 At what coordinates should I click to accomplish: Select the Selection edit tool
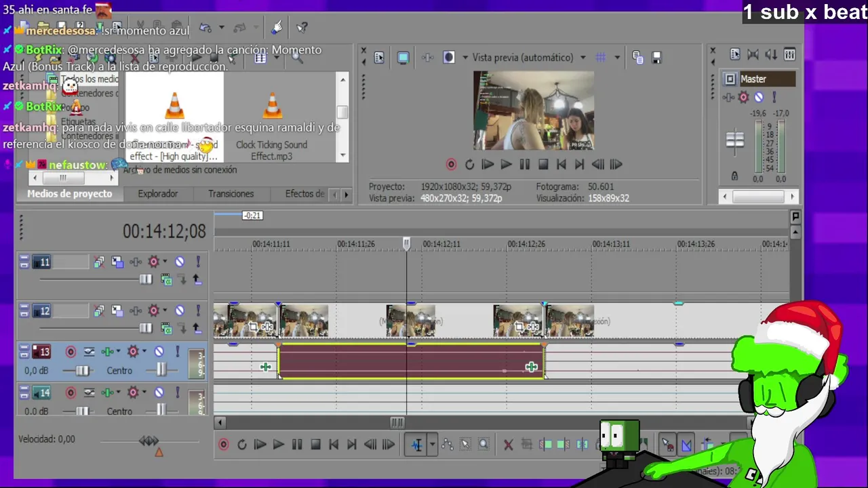[x=465, y=445]
